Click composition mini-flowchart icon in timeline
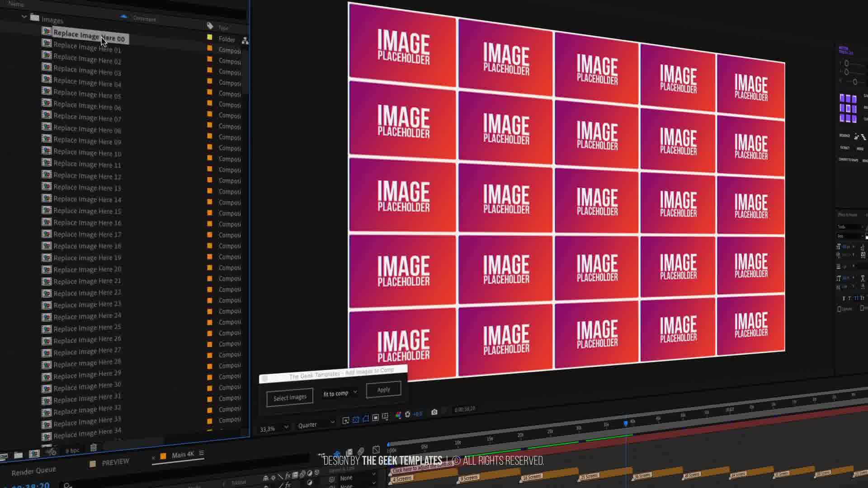The image size is (868, 488). [x=321, y=455]
